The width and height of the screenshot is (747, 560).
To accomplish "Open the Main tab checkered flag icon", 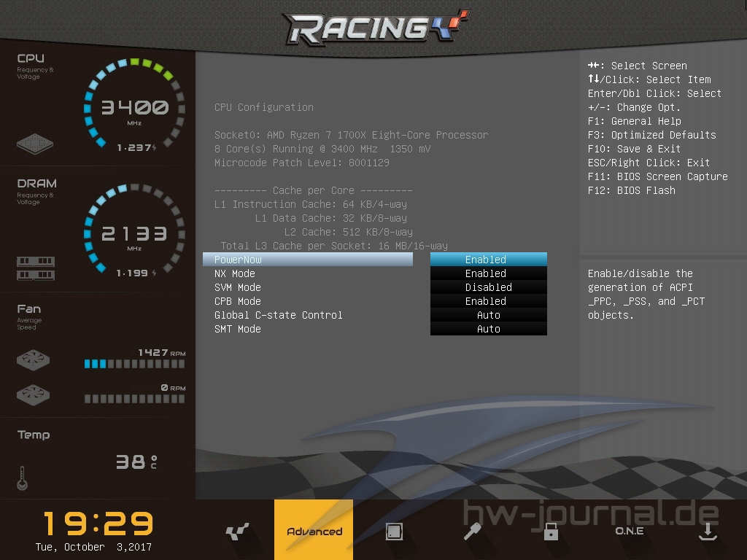I will [x=237, y=532].
